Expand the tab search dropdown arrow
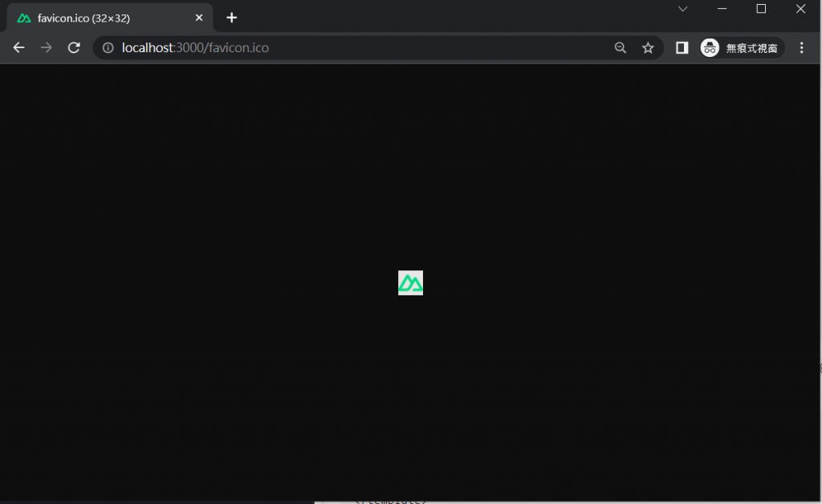This screenshot has height=504, width=822. click(682, 9)
